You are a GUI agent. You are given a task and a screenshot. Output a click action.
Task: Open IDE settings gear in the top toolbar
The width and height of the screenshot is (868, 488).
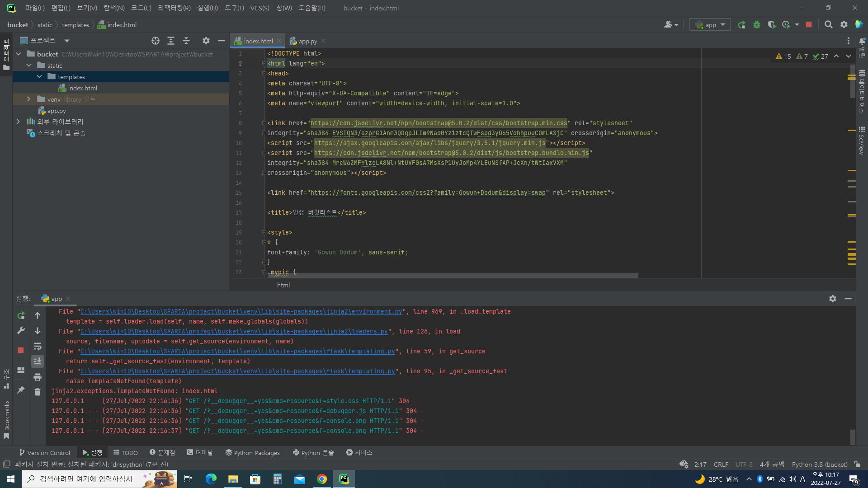coord(844,25)
